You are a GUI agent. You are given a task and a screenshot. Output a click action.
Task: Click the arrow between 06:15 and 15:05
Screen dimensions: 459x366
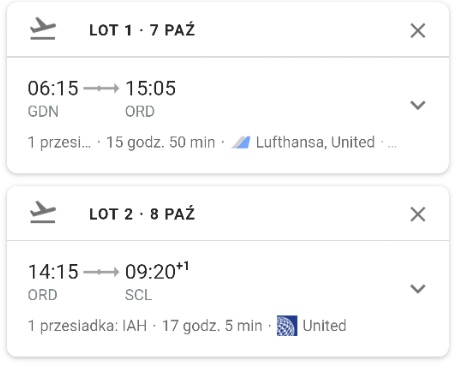(101, 88)
